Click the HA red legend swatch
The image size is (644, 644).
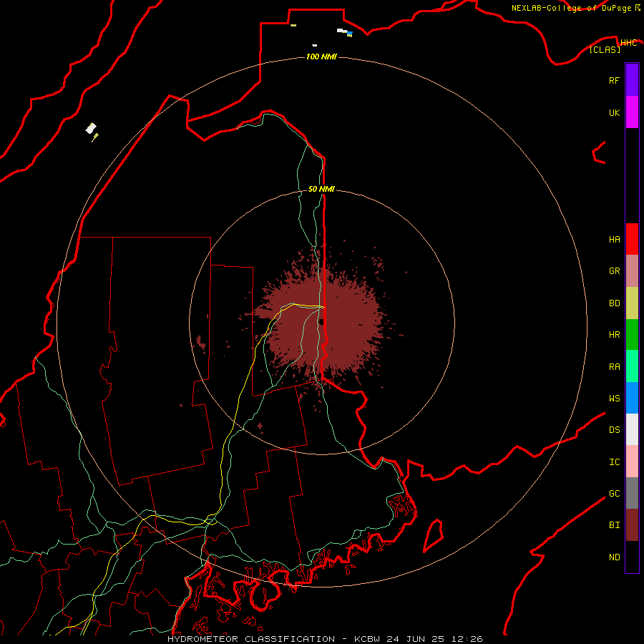(632, 239)
